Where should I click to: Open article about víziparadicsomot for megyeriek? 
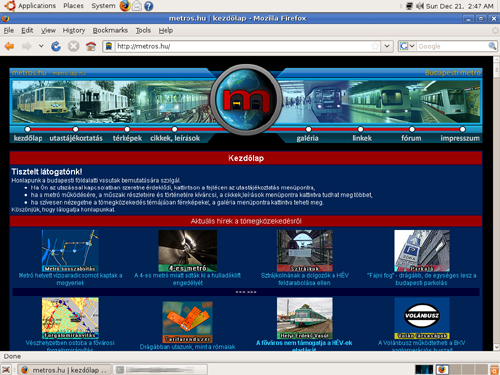click(x=70, y=279)
